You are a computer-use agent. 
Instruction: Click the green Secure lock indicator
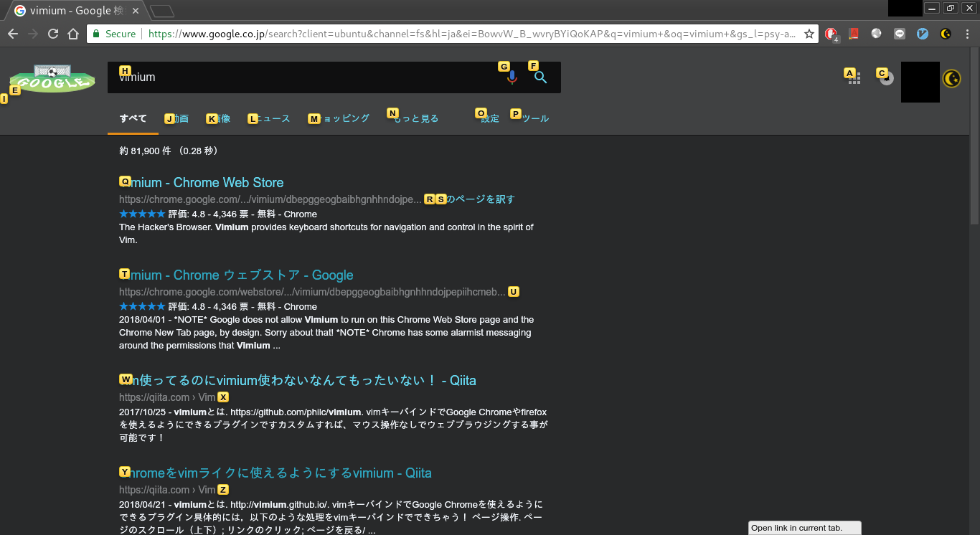(x=113, y=34)
